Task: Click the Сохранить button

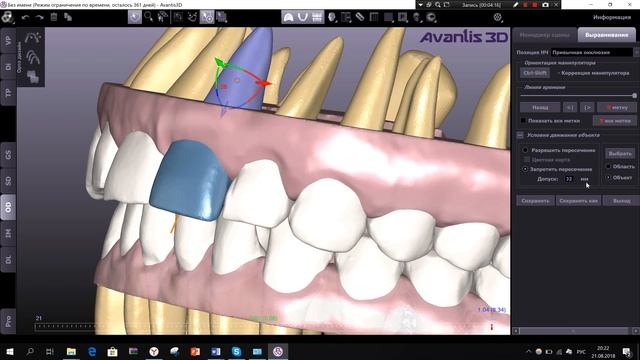Action: 535,201
